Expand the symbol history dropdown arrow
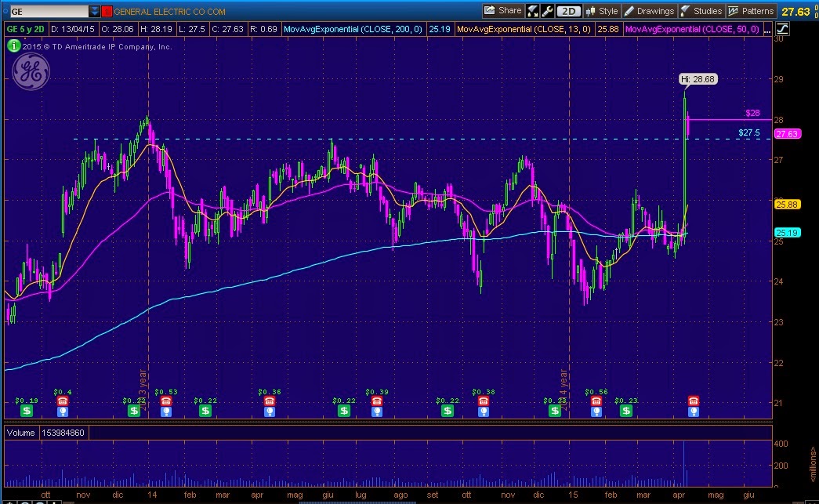819x504 pixels. (94, 11)
